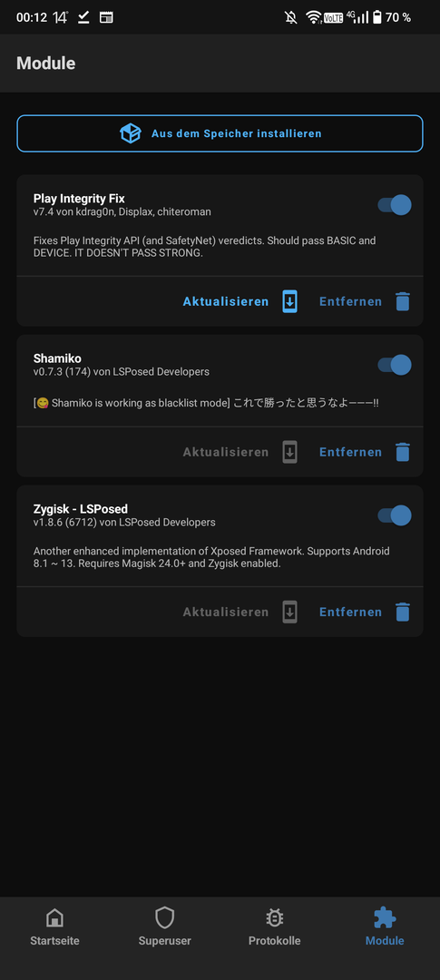The width and height of the screenshot is (440, 980).
Task: Tap the battery icon in status bar
Action: [376, 17]
